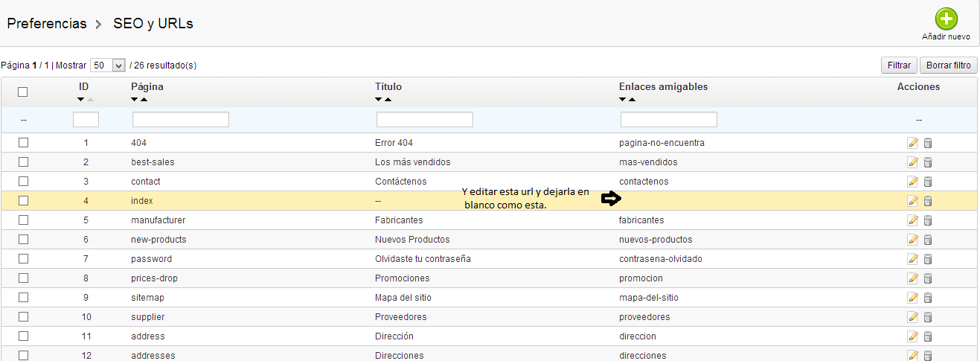This screenshot has height=361, width=980.
Task: Click the ID filter input field
Action: tap(86, 120)
